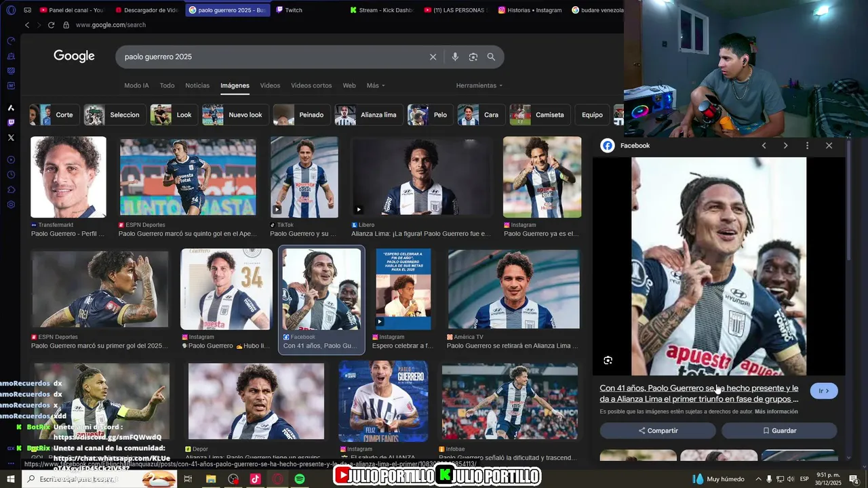Switch to the Panel del canal YouTube tab
This screenshot has width=868, height=488.
click(71, 10)
